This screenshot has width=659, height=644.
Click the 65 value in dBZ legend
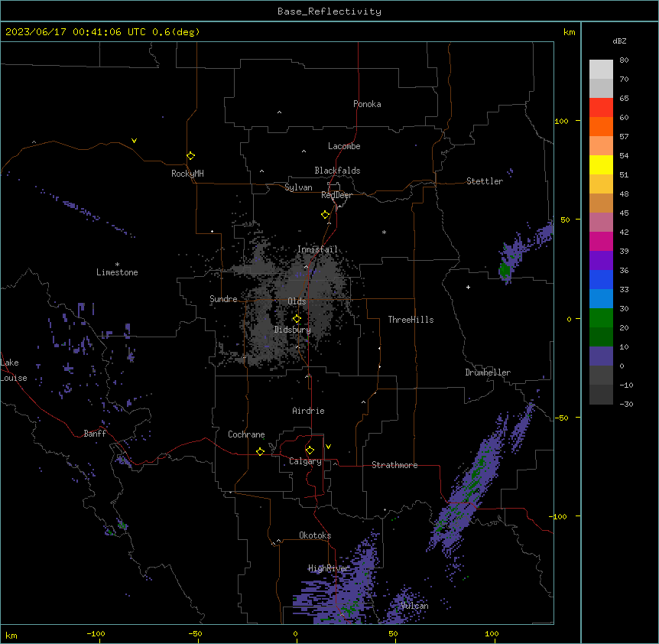tap(624, 99)
